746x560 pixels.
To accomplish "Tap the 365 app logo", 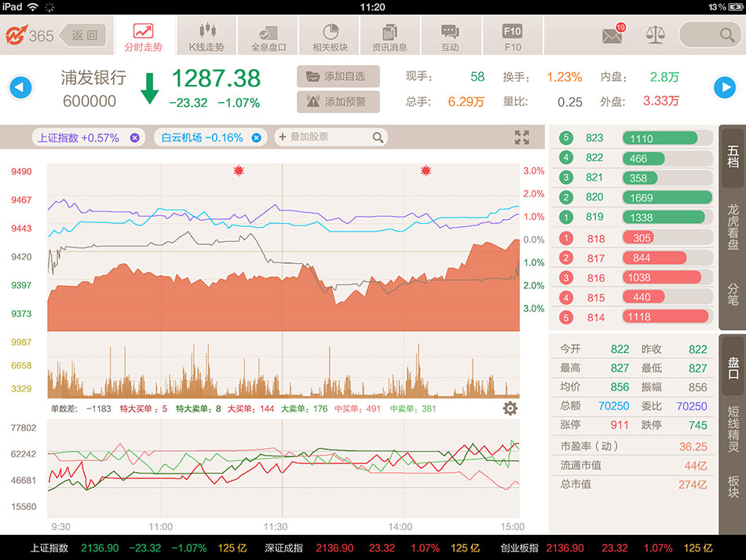I will pyautogui.click(x=29, y=35).
